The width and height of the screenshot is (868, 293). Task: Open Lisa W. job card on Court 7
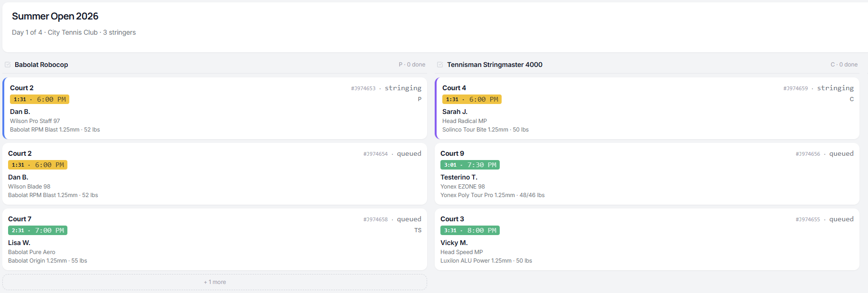click(215, 239)
